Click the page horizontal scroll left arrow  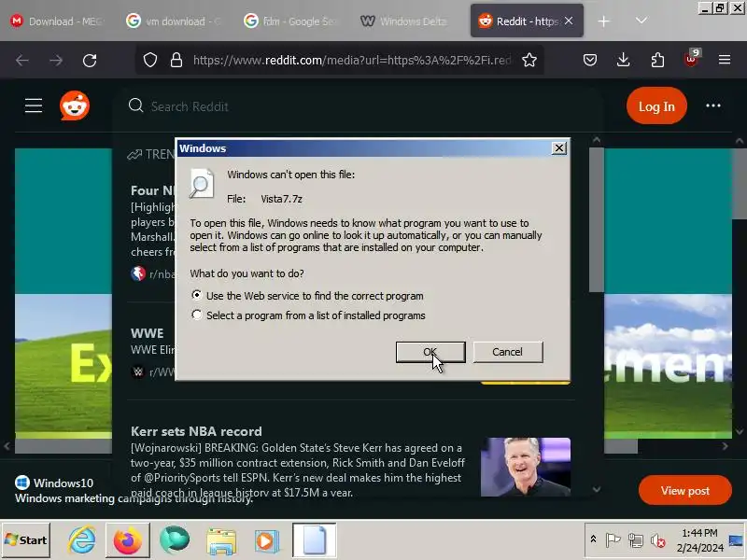pyautogui.click(x=7, y=446)
